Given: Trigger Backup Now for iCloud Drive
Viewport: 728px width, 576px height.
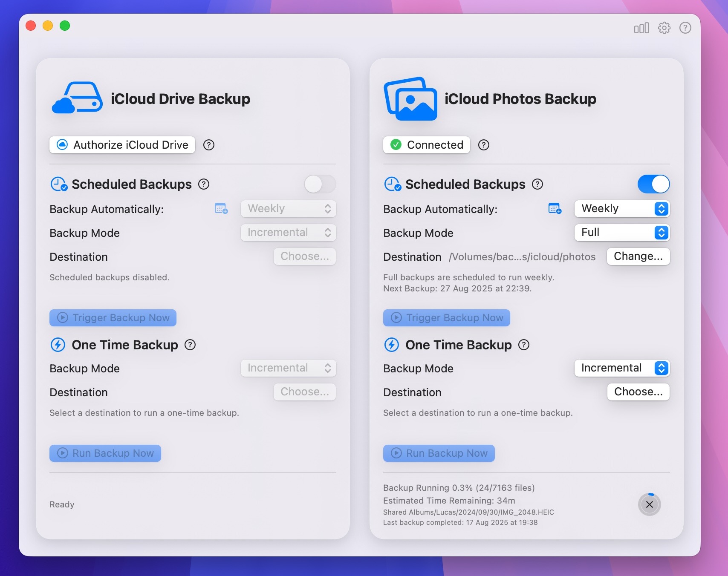Looking at the screenshot, I should pyautogui.click(x=113, y=318).
